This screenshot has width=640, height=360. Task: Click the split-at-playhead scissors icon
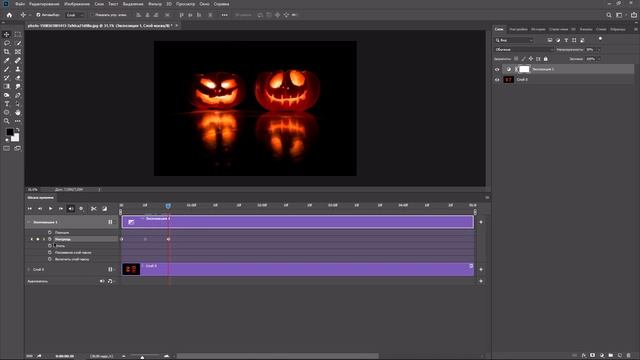coord(93,209)
